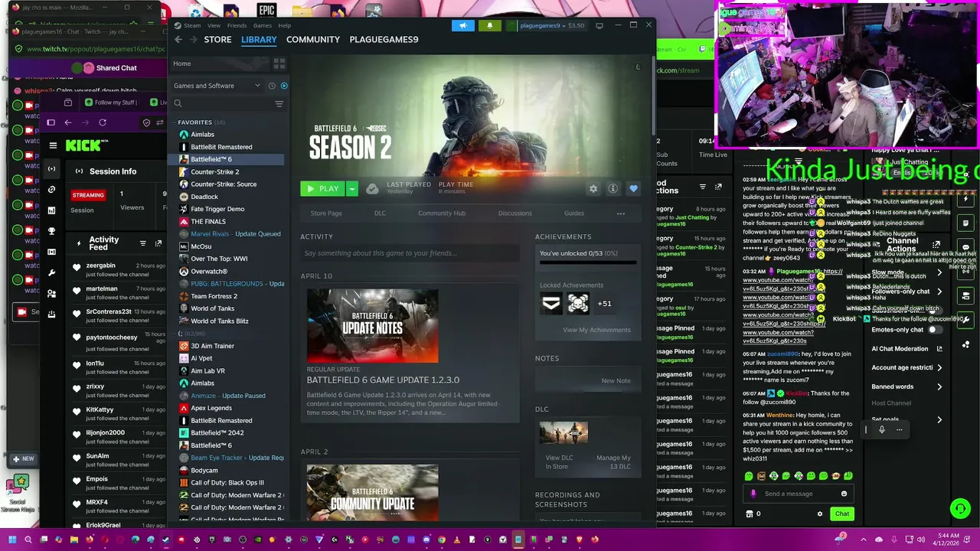Click the cloud sync status icon

(x=372, y=189)
